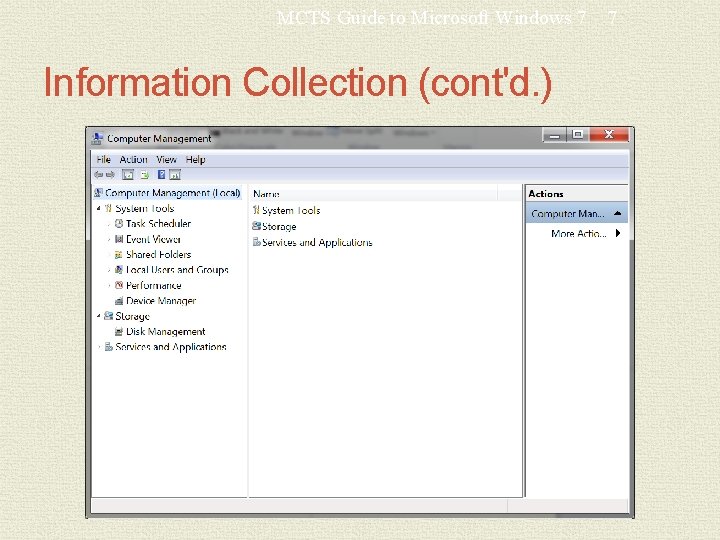Open the File menu
720x540 pixels.
(103, 159)
